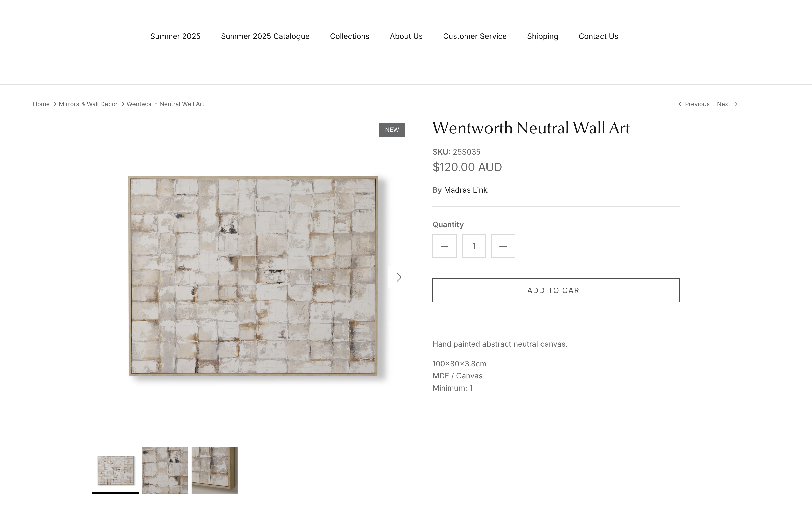Select the first full-frame thumbnail
This screenshot has height=505, width=812.
point(116,470)
